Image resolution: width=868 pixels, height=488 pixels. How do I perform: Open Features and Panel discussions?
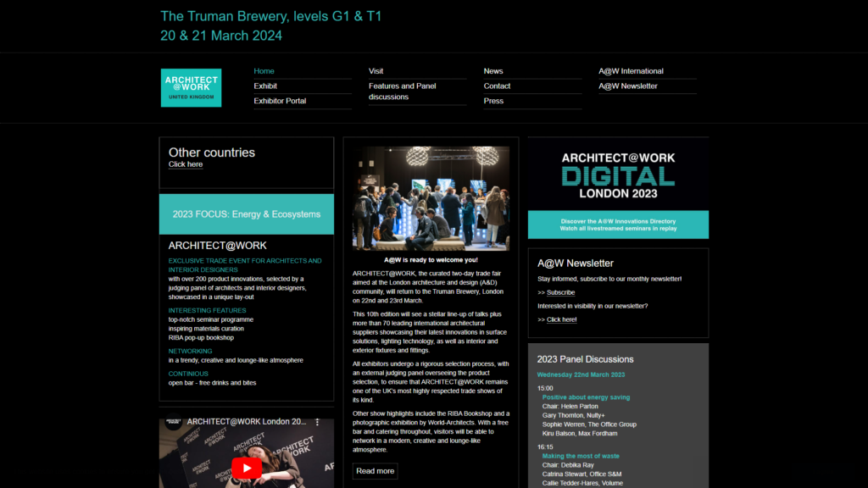pos(403,91)
